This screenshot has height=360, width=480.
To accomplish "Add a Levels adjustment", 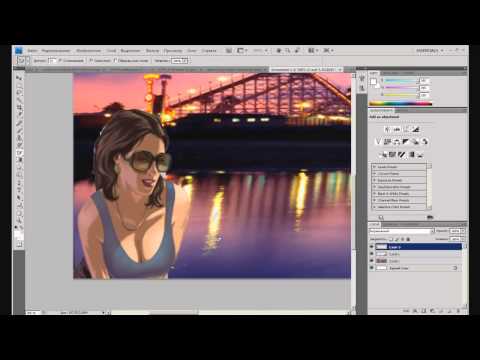I will 397,129.
